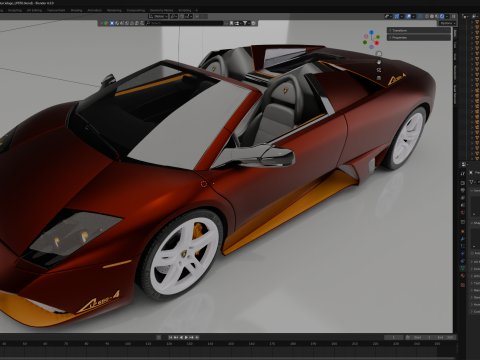Viewport: 480px width, 360px height.
Task: Open the pivot point dropdown
Action: pos(174,16)
